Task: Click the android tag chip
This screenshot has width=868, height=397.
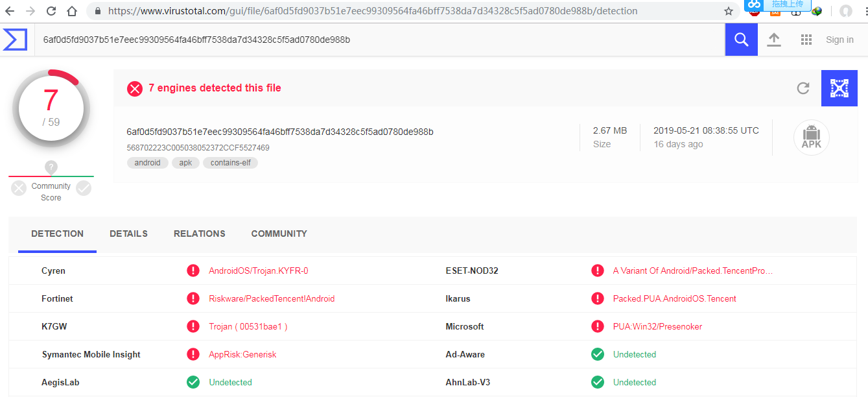Action: click(x=147, y=163)
